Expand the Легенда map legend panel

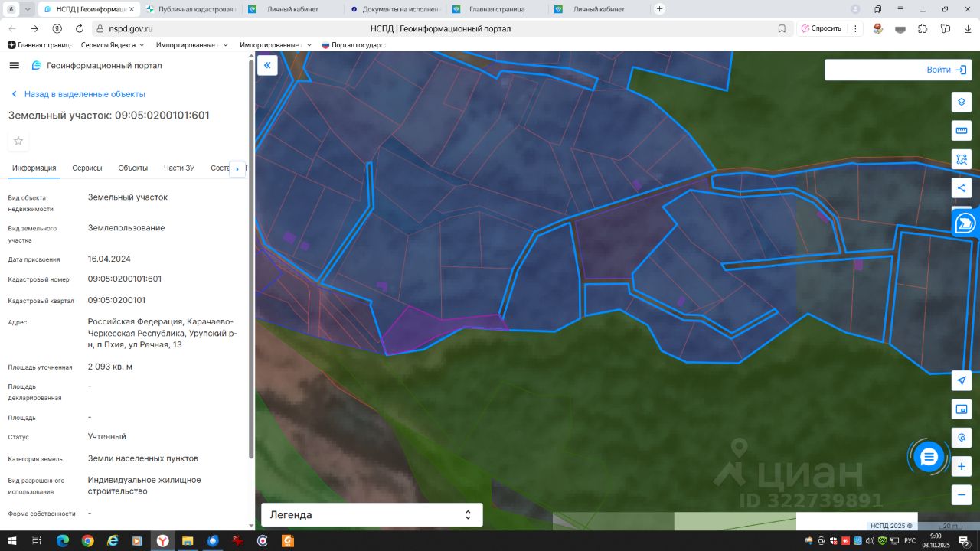point(372,515)
